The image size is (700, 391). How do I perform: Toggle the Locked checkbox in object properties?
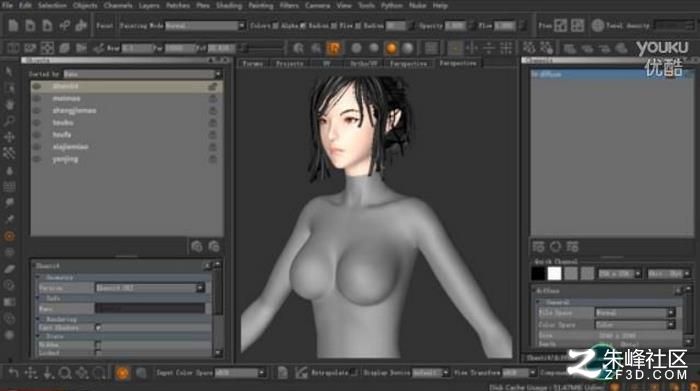coord(98,353)
